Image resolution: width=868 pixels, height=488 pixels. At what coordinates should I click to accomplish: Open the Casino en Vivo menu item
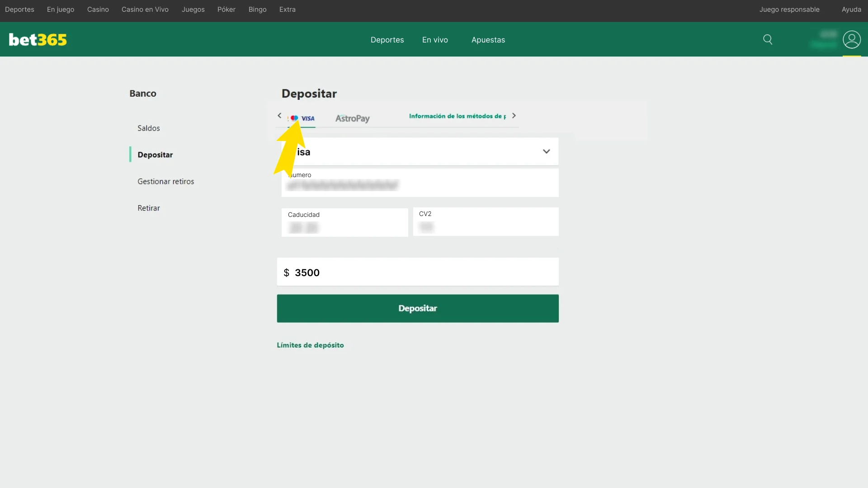(x=145, y=9)
